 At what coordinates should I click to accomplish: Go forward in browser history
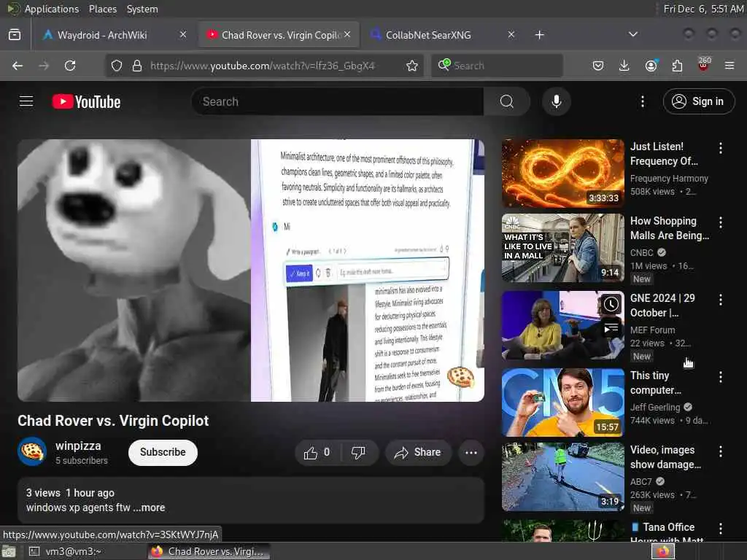coord(44,66)
